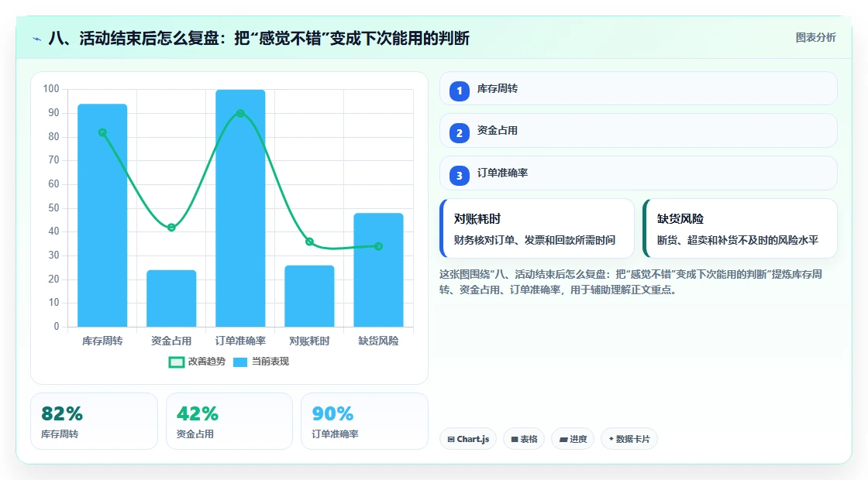Select the 库存周转 list item

click(638, 88)
